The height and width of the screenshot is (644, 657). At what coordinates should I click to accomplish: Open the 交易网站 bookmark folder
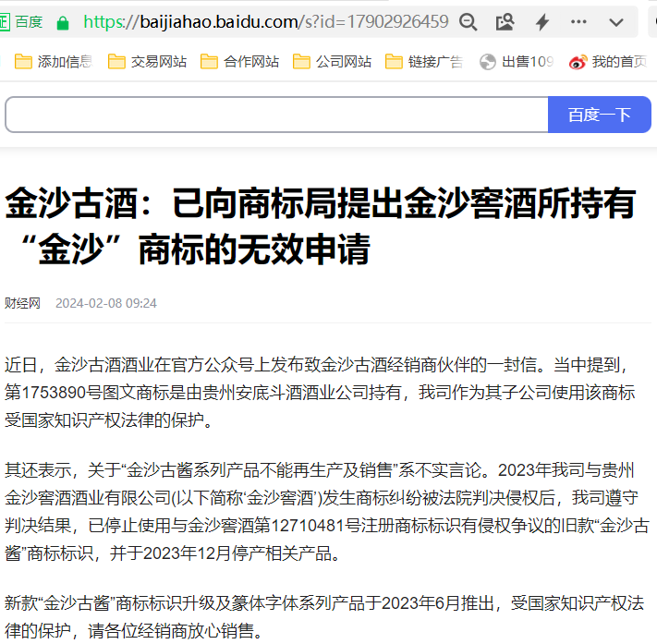(x=147, y=62)
